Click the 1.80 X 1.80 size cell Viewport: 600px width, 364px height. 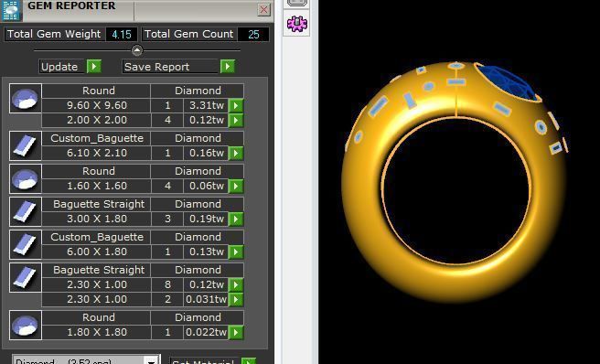pos(96,332)
